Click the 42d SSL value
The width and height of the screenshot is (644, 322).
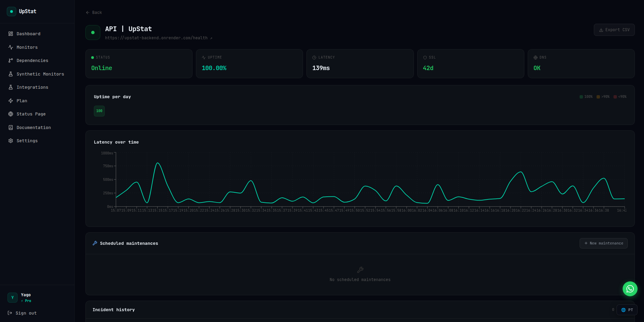428,68
